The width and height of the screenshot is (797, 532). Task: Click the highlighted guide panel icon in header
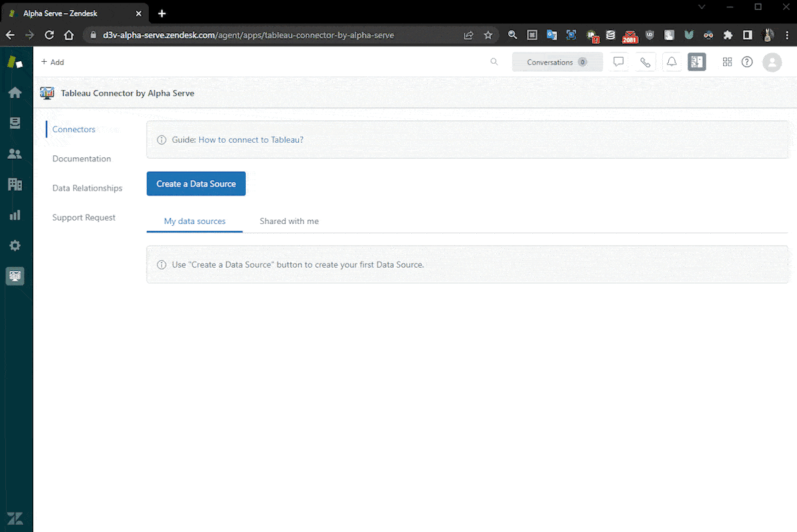[697, 62]
